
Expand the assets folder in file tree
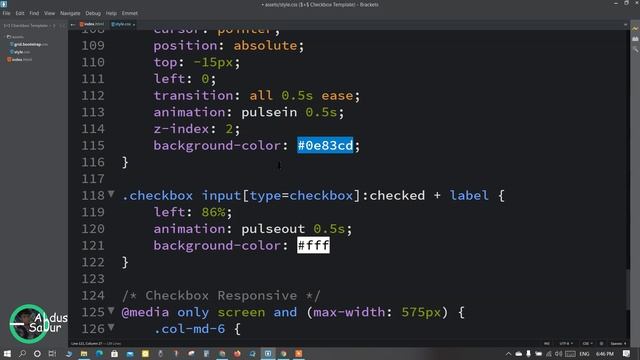(15, 37)
